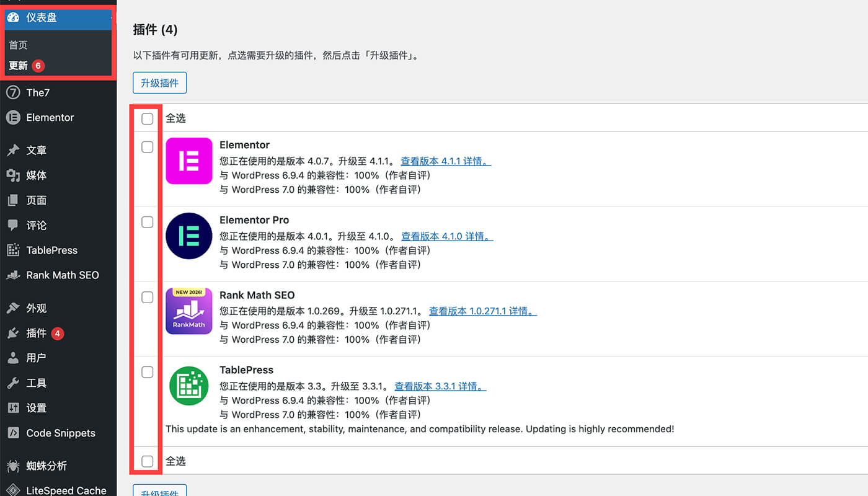The image size is (868, 496).
Task: Click the sliders icon beside 设置
Action: coord(13,408)
